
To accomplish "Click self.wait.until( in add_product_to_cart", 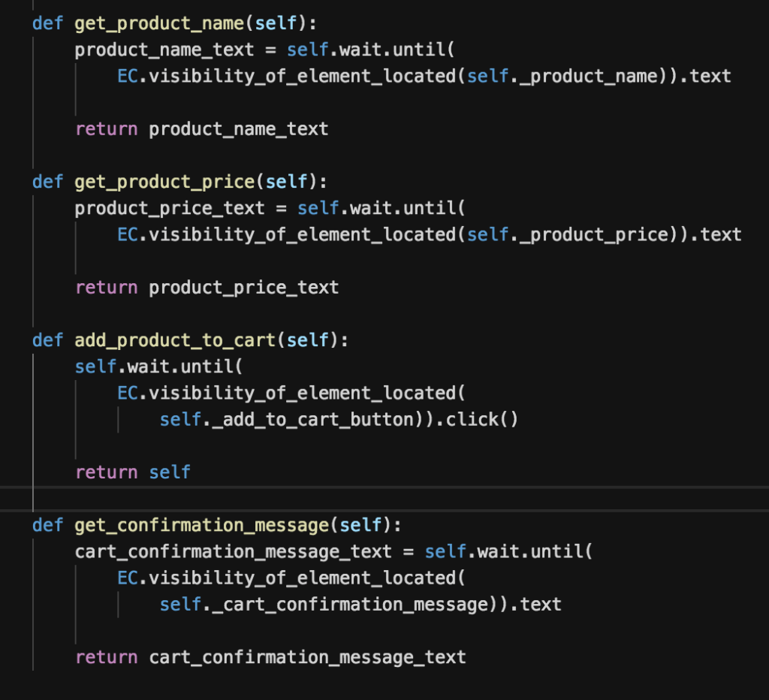I will [158, 367].
